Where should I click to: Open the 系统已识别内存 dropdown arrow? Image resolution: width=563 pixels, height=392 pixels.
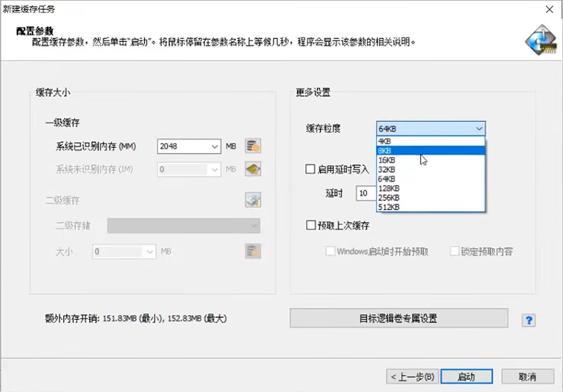(214, 146)
